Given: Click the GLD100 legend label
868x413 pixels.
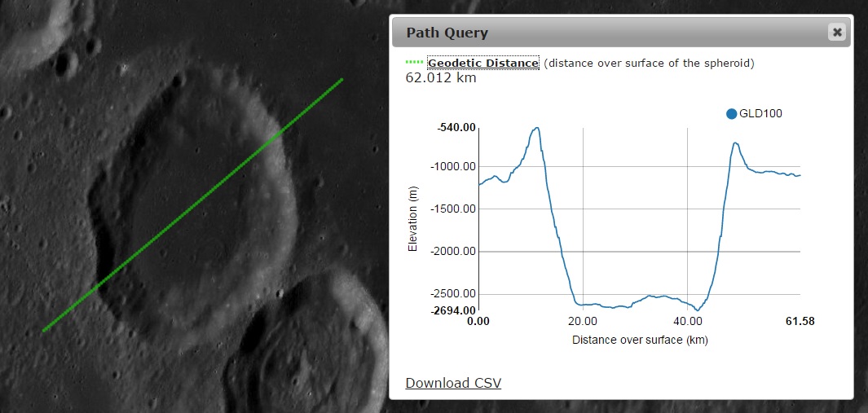Looking at the screenshot, I should click(x=760, y=114).
